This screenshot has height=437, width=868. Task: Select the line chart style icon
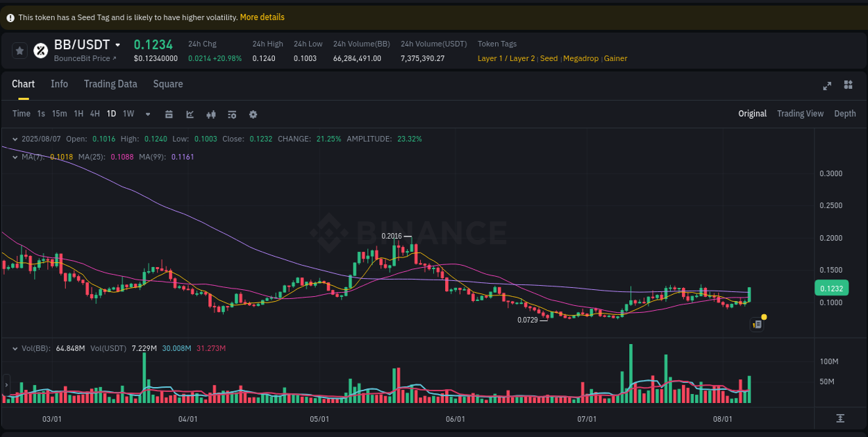click(x=190, y=113)
